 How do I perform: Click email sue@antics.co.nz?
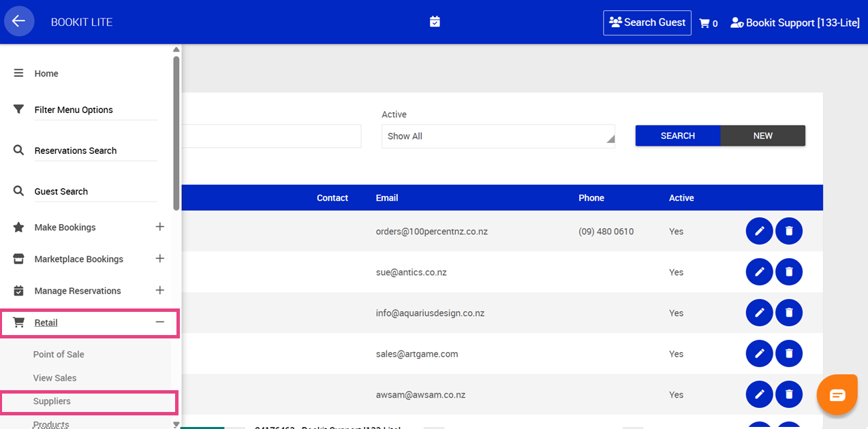pyautogui.click(x=412, y=272)
